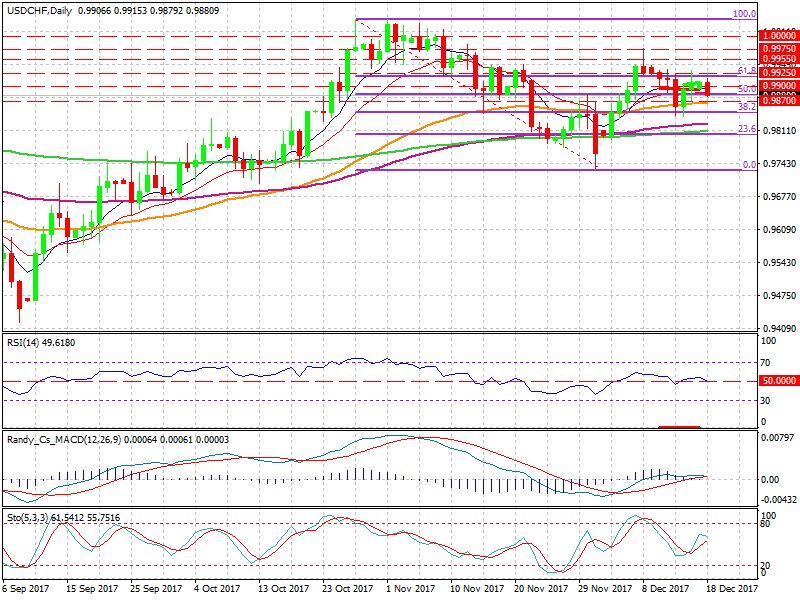Select the 0.98700 red price level label
The image size is (800, 600).
779,101
